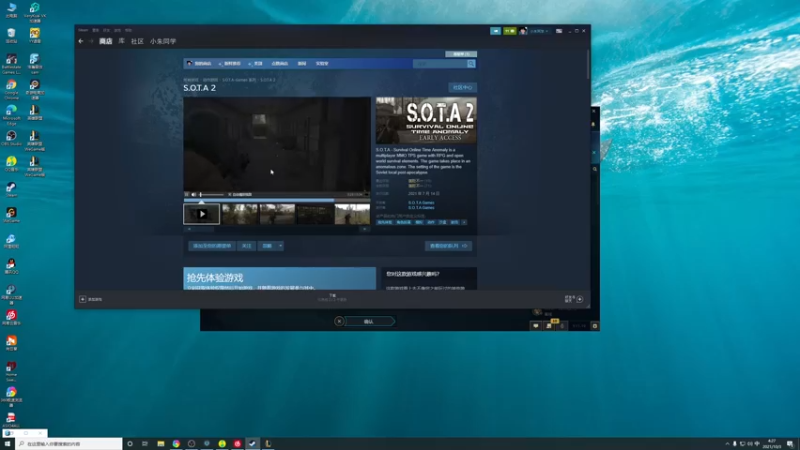
Task: Open the S.O.T.A Games developer link
Action: coord(421,203)
